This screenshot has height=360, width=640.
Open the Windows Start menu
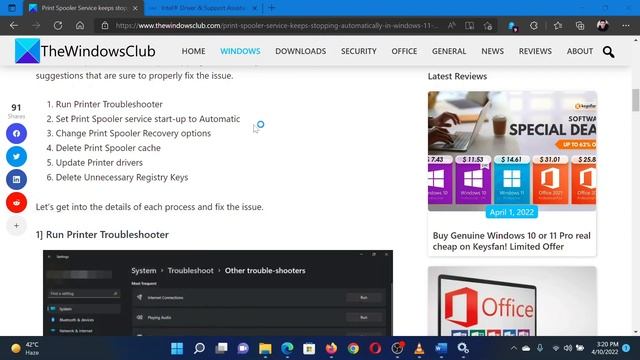coord(177,348)
